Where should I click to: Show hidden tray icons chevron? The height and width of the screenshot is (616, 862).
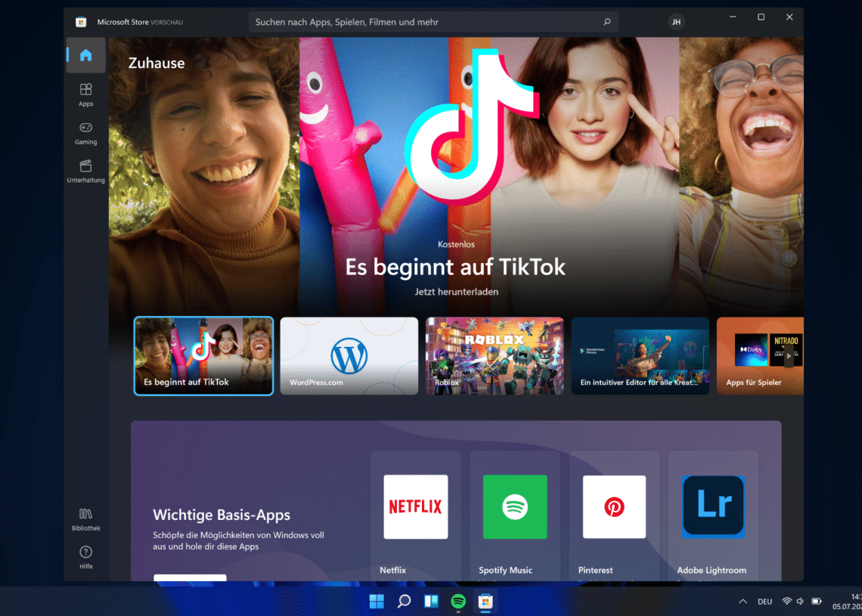click(x=743, y=601)
